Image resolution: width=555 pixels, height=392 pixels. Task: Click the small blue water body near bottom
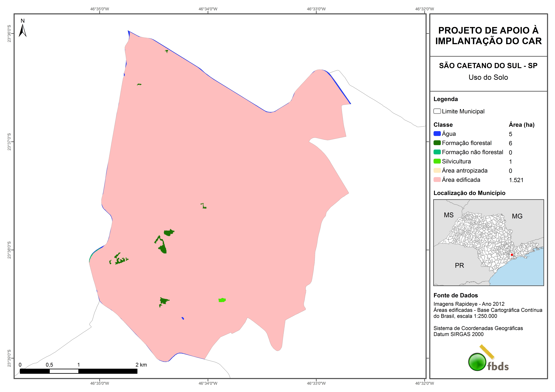pos(183,318)
